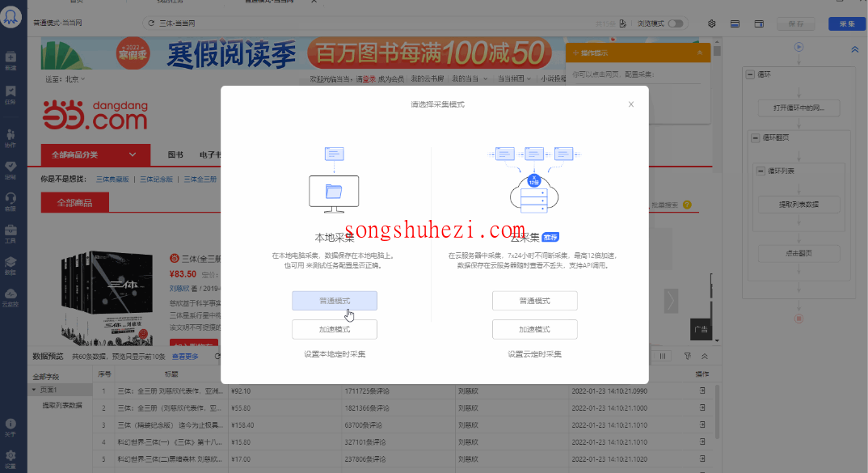This screenshot has width=868, height=473.
Task: Open the 协作 collaboration sidebar icon
Action: click(x=11, y=138)
